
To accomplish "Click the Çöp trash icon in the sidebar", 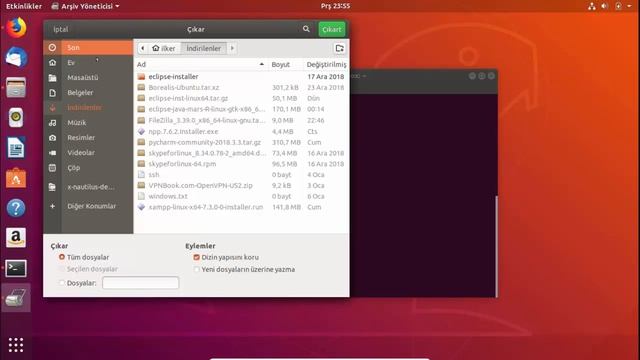I will point(52,168).
